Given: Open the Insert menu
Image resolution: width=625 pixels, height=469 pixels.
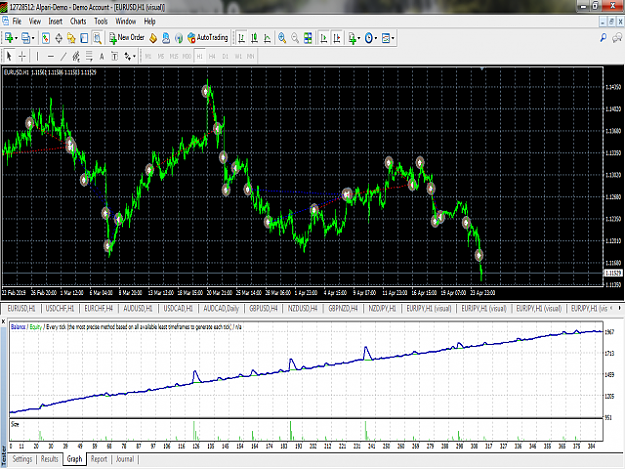Looking at the screenshot, I should pyautogui.click(x=55, y=22).
